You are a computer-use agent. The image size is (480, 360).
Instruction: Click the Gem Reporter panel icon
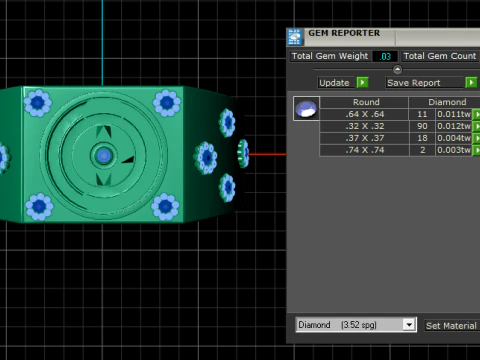295,37
